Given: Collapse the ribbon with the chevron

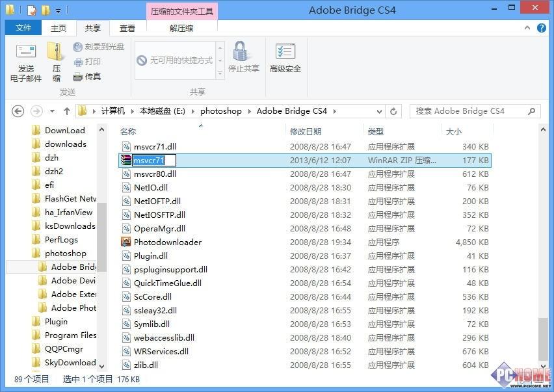Looking at the screenshot, I should (x=527, y=27).
